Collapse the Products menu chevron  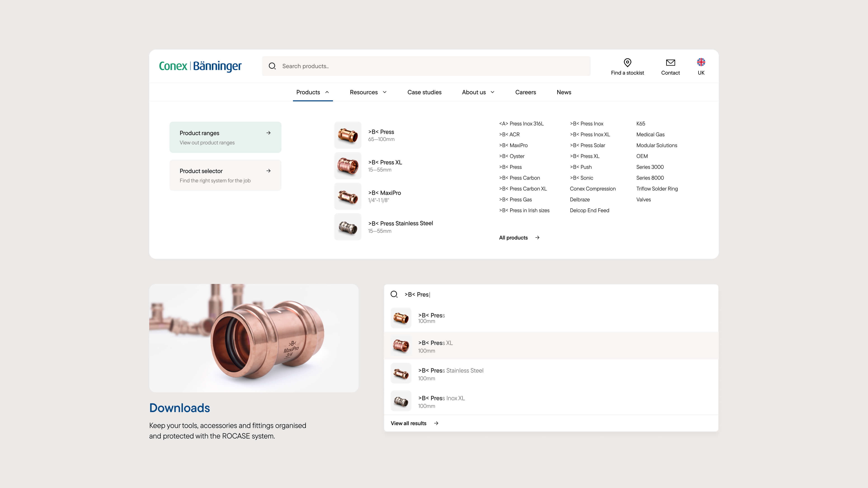point(327,92)
